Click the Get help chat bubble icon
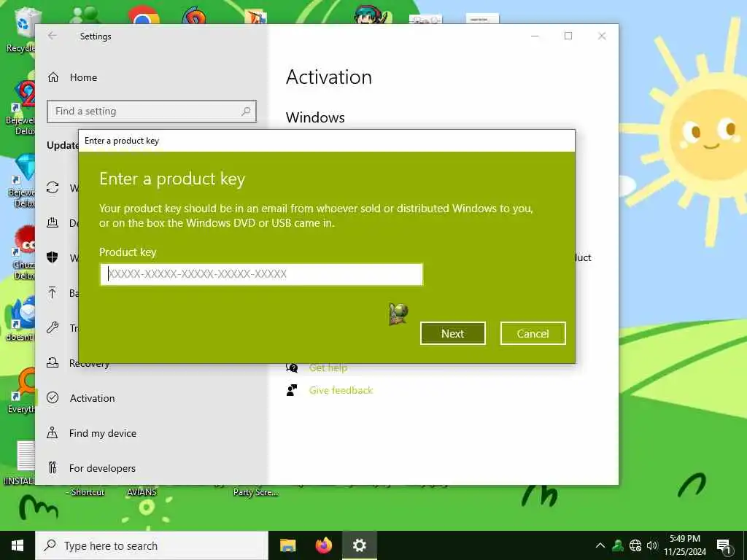 click(x=292, y=367)
